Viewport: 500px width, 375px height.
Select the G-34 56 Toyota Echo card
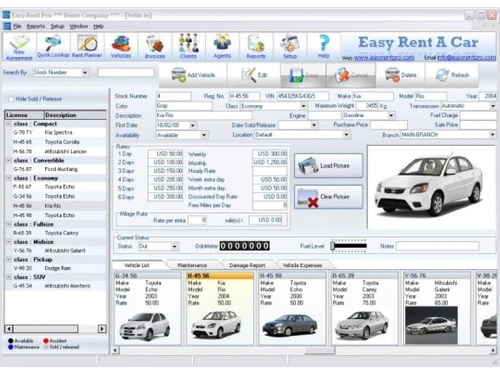(148, 308)
